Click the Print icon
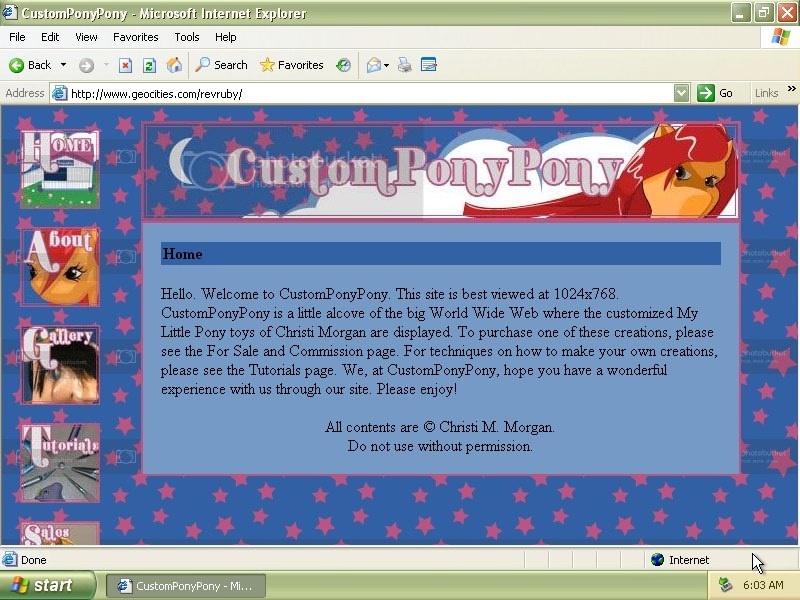Image resolution: width=800 pixels, height=600 pixels. click(405, 65)
